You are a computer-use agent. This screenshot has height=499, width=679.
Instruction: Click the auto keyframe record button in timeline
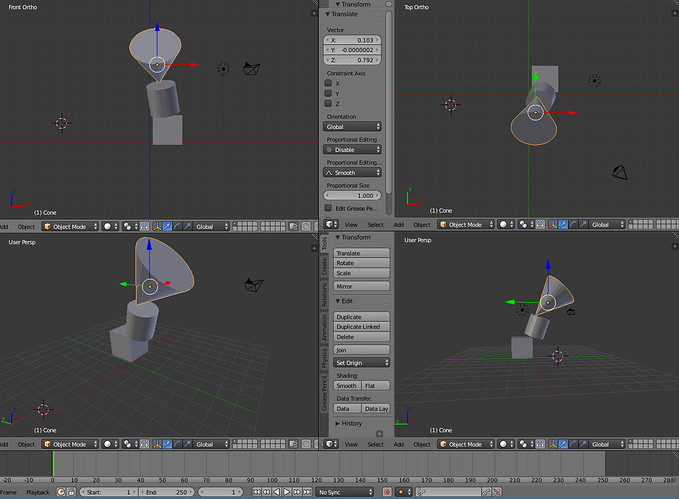tap(386, 492)
